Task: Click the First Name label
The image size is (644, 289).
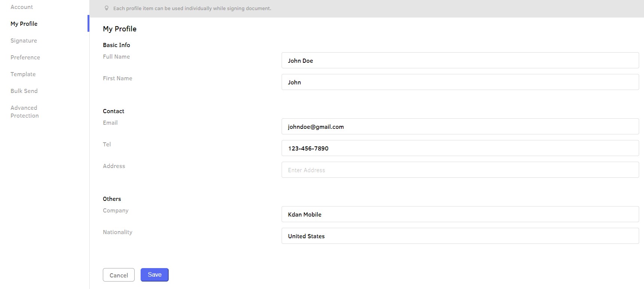Action: tap(117, 78)
